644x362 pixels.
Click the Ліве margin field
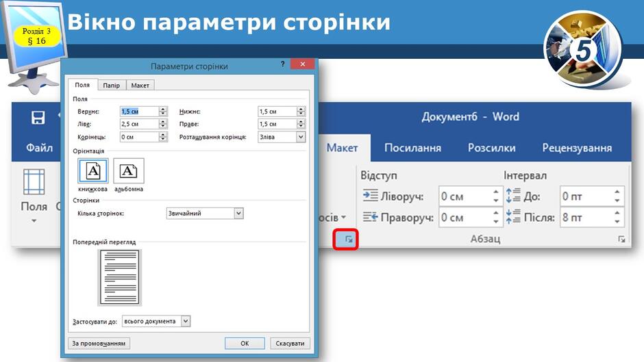pos(139,124)
